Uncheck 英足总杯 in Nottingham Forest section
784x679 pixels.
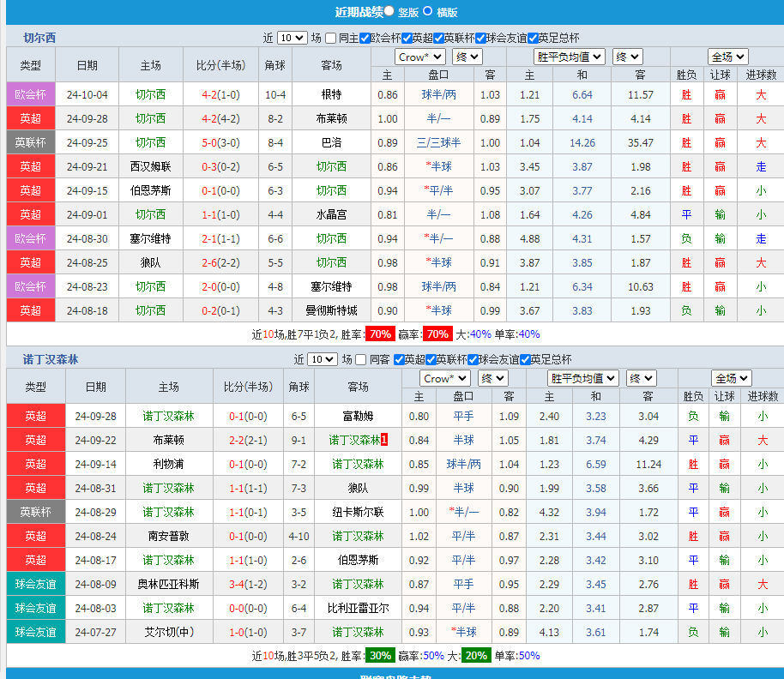525,359
